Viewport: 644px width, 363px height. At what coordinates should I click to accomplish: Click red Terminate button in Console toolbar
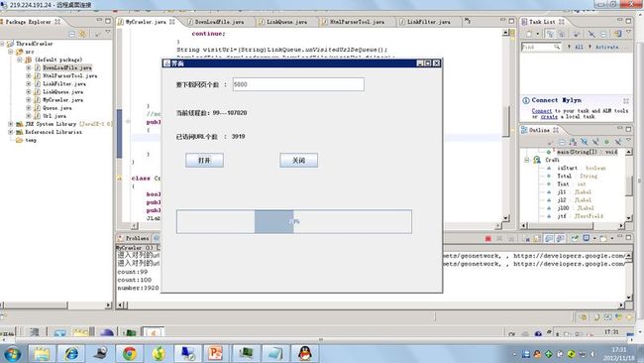pos(487,238)
